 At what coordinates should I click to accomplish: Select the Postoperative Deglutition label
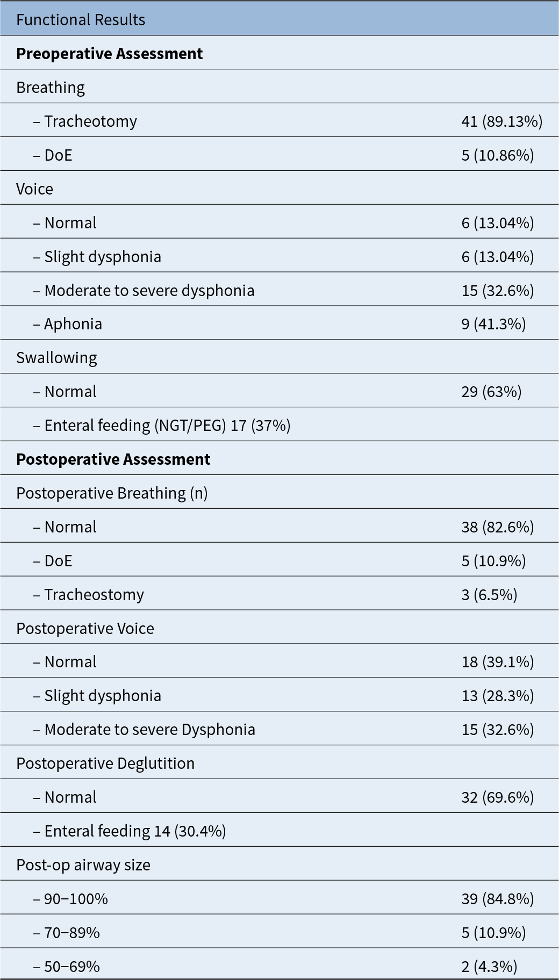tap(105, 763)
